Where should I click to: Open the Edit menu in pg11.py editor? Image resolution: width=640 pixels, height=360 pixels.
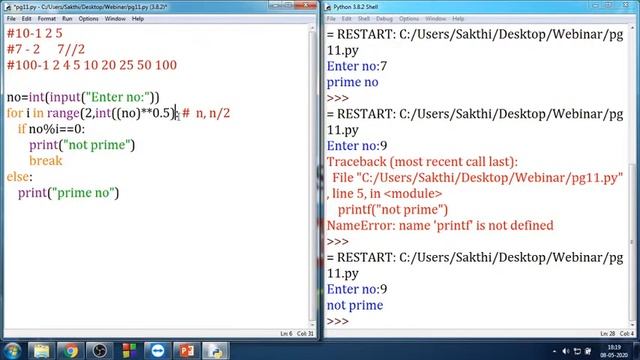(x=27, y=19)
